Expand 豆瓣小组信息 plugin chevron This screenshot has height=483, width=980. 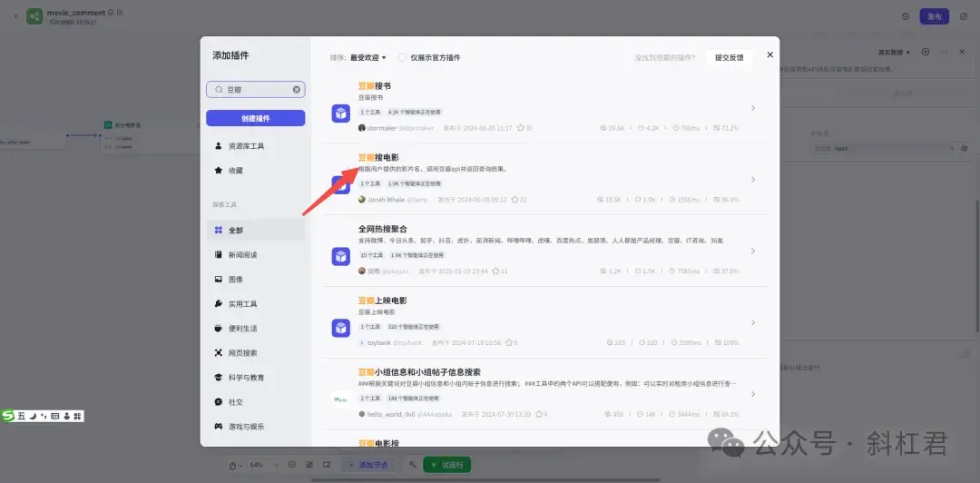click(753, 394)
